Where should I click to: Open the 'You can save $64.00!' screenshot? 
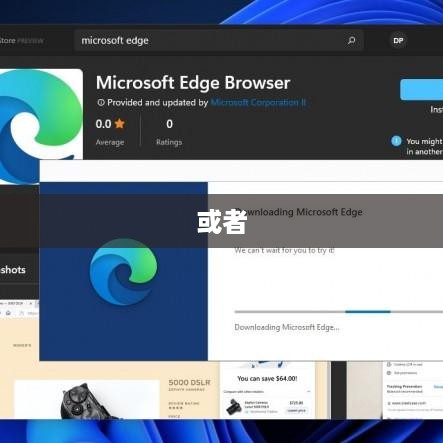(x=267, y=390)
